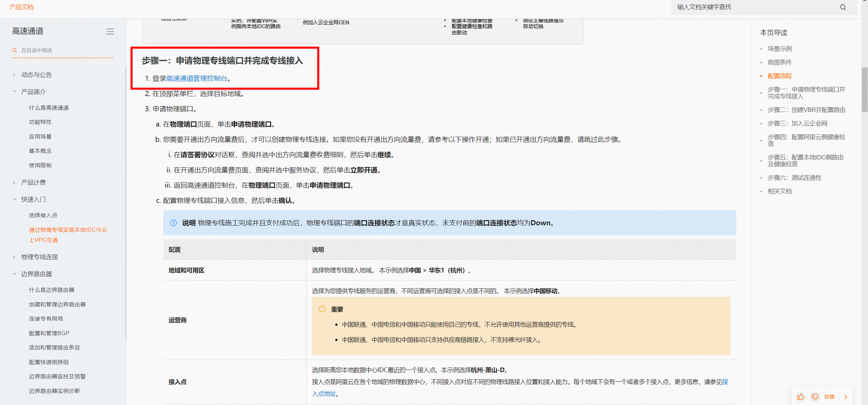
Task: Collapse the 产品简介 section
Action: click(x=14, y=92)
